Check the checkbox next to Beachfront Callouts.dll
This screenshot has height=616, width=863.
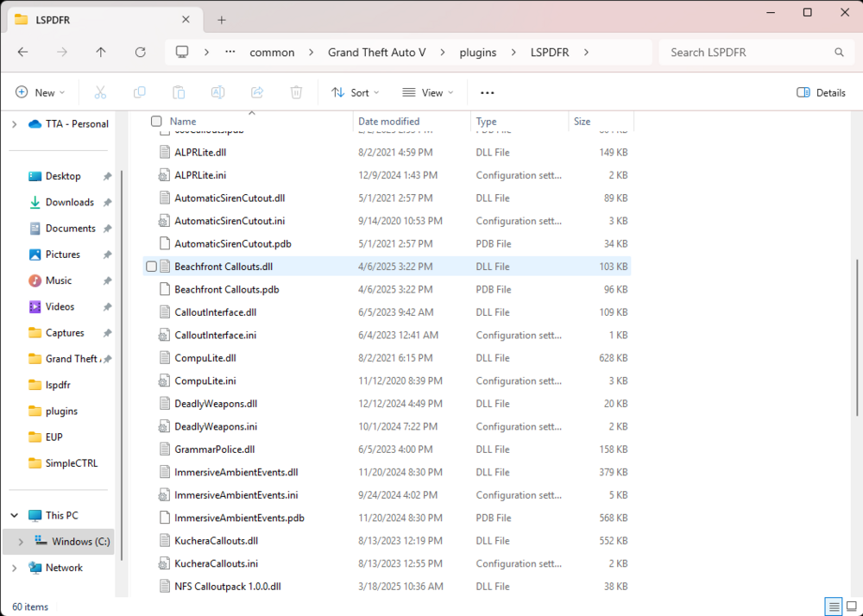click(152, 266)
